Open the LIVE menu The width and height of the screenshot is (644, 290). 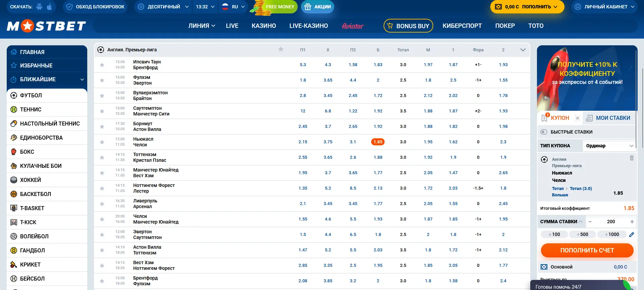click(x=232, y=26)
